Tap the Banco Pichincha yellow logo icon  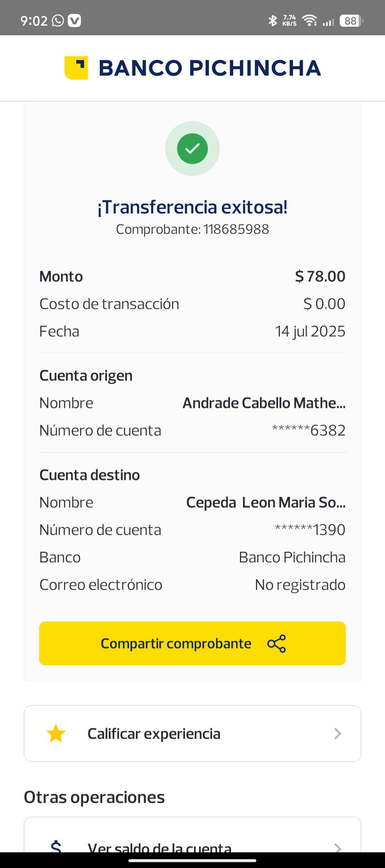point(76,68)
